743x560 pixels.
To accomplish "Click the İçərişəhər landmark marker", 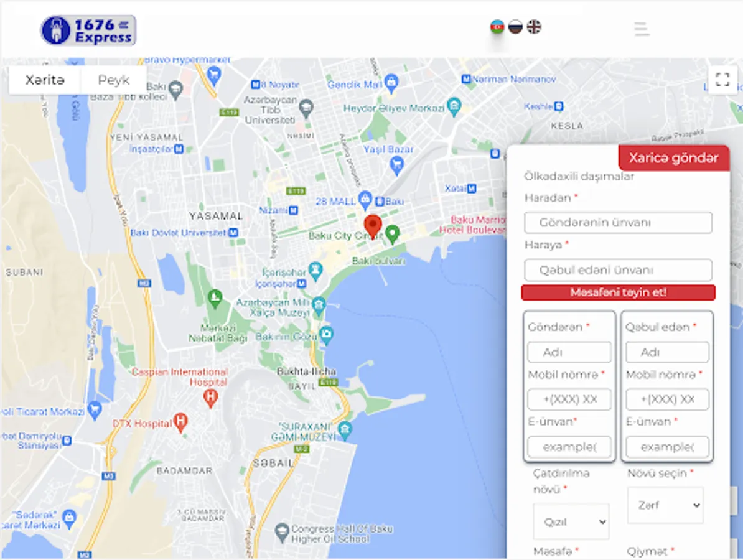I will (315, 271).
